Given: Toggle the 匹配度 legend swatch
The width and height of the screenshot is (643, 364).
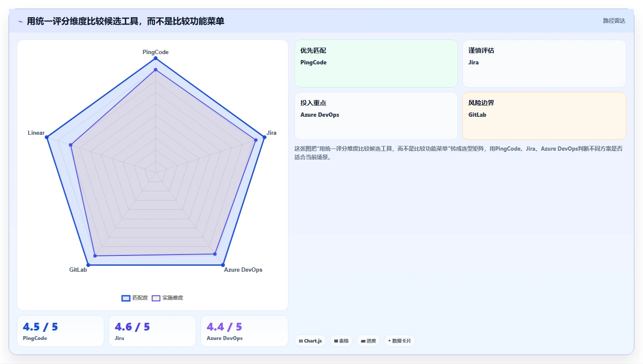Looking at the screenshot, I should [126, 298].
